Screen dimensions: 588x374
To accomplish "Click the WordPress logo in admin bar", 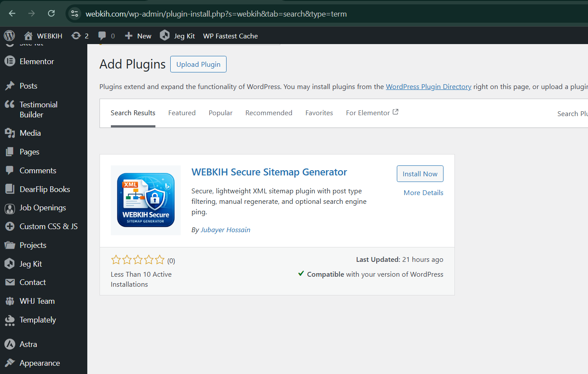I will [9, 36].
